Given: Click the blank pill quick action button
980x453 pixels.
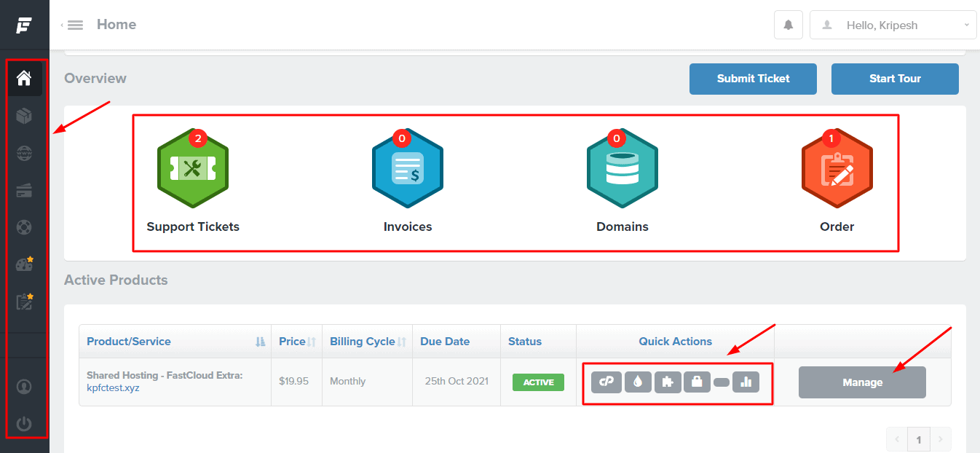Looking at the screenshot, I should pyautogui.click(x=722, y=382).
